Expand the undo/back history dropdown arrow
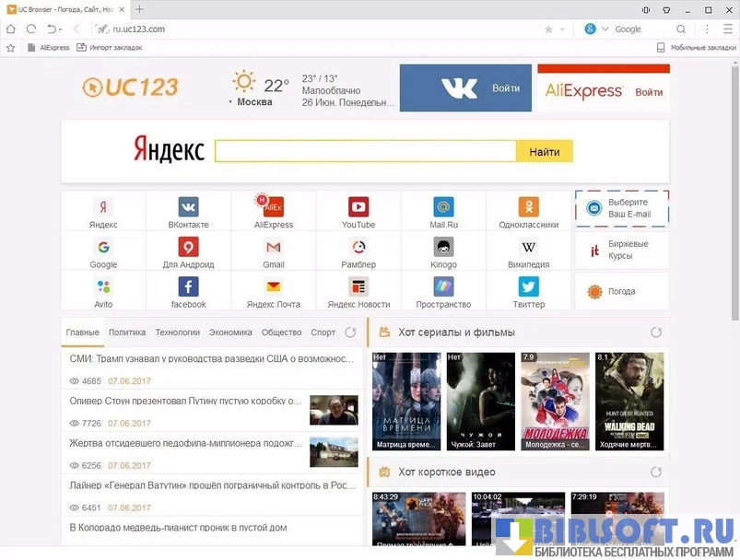Screen dimensions: 740x560 tap(63, 29)
